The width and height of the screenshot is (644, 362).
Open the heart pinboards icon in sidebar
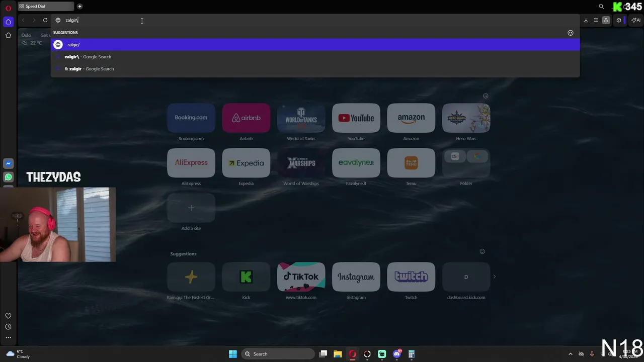coord(8,316)
